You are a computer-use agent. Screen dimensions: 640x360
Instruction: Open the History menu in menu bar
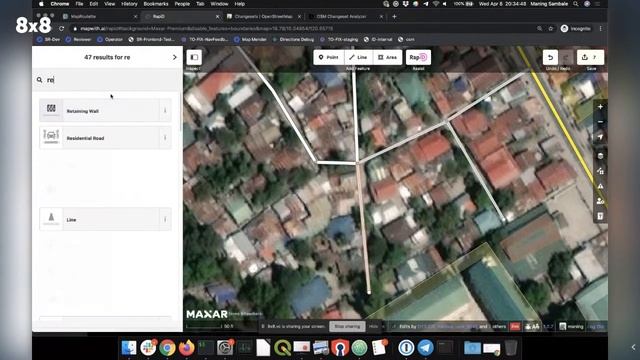129,4
